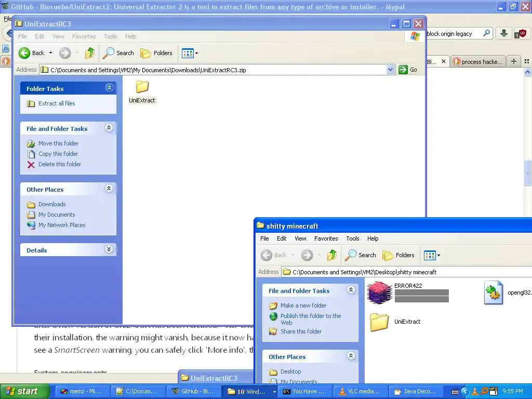532x399 pixels.
Task: Open Edit menu in shitty minecraft window
Action: 282,238
